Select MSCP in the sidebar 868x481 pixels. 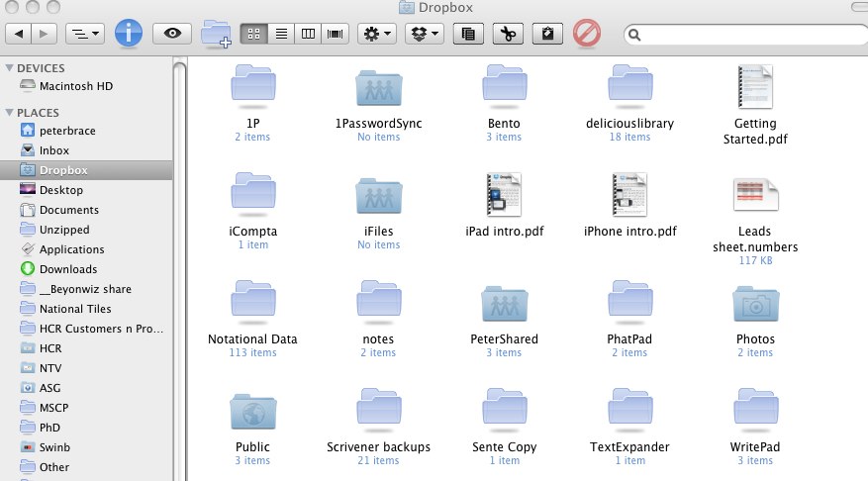coord(86,408)
